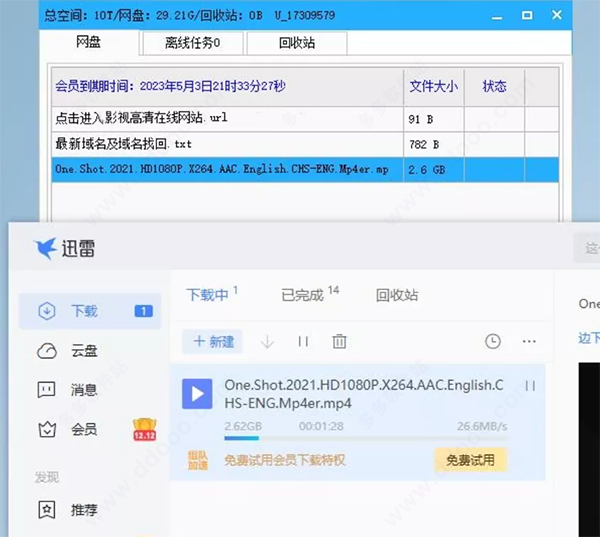
Task: Switch to the 网盘 tab
Action: click(x=89, y=42)
